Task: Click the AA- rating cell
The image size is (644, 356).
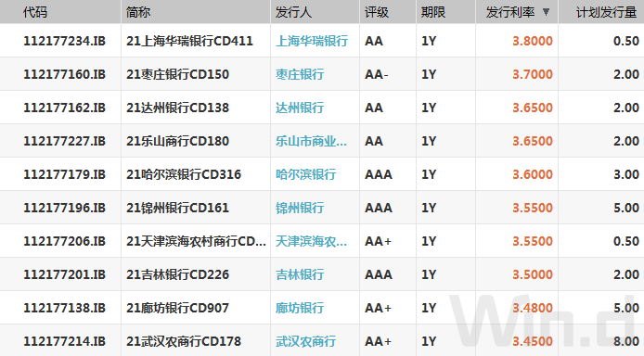Action: coord(376,74)
